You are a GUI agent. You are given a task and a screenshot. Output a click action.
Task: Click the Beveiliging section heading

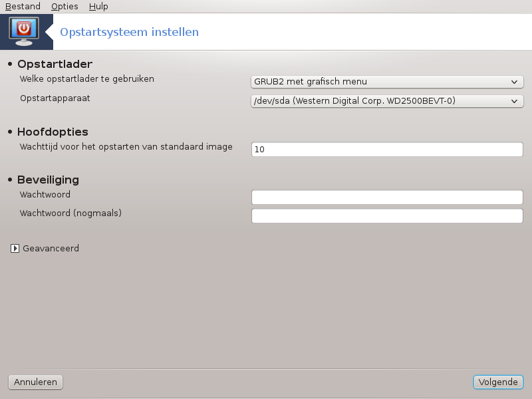[48, 180]
